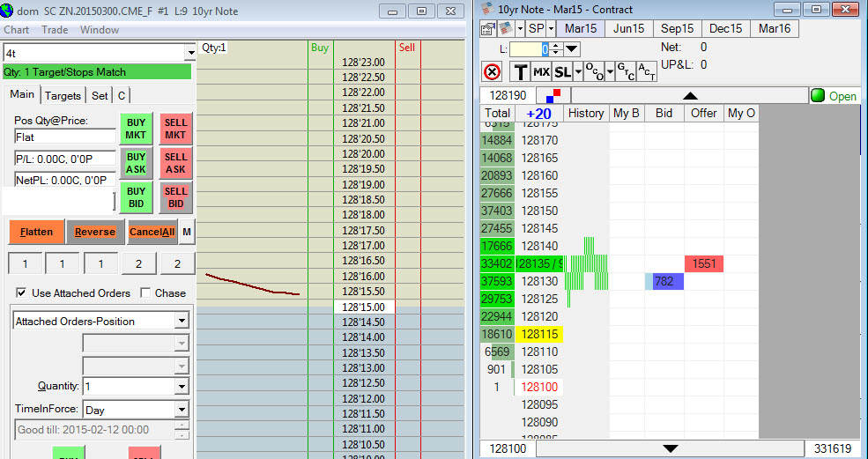This screenshot has width=868, height=459.
Task: Click the M button beside CancelAll
Action: tap(187, 232)
